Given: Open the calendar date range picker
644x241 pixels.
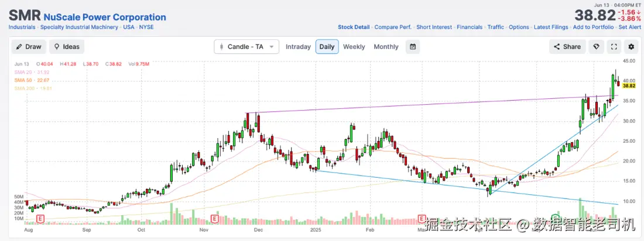Looking at the screenshot, I should click(412, 46).
